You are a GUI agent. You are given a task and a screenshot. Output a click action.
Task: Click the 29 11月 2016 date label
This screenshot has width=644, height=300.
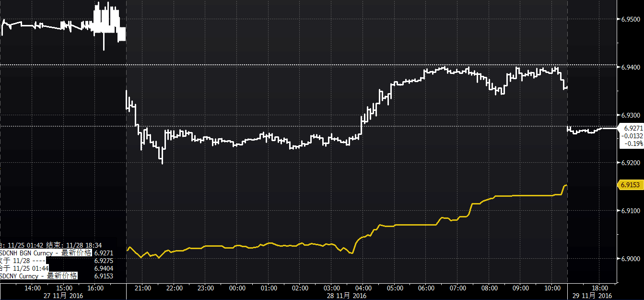(592, 295)
